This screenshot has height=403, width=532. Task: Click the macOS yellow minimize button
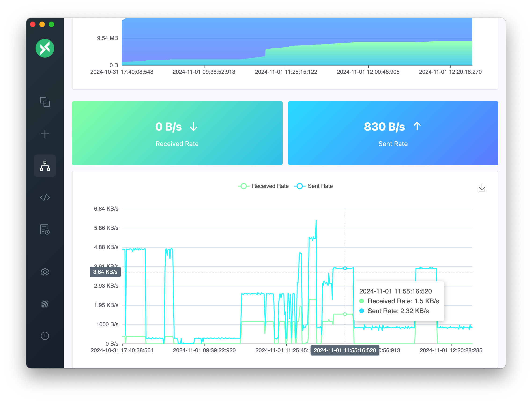42,24
